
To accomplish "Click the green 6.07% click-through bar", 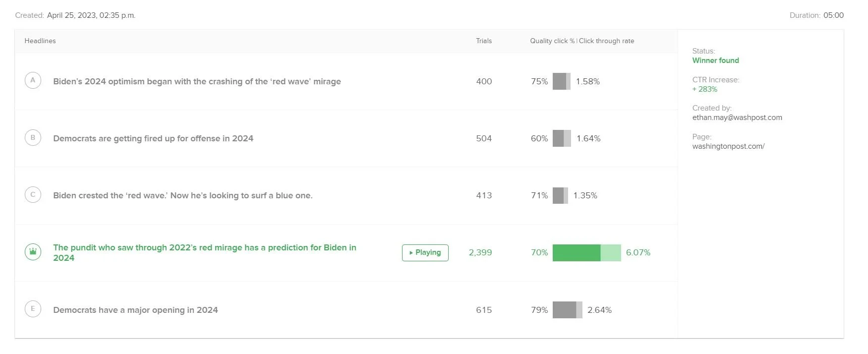I will tap(586, 252).
